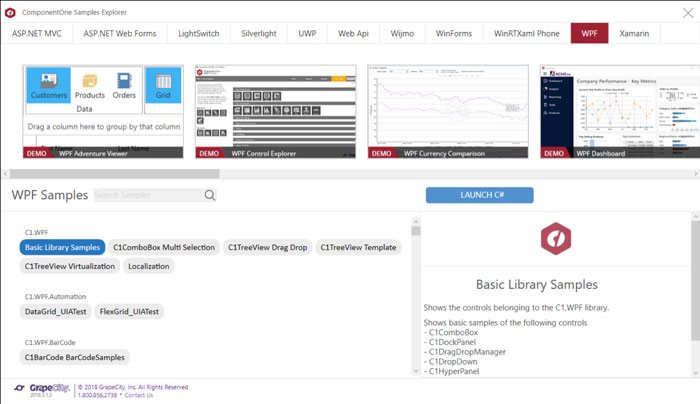700x404 pixels.
Task: Select the Basic Library Samples chip
Action: [x=62, y=247]
